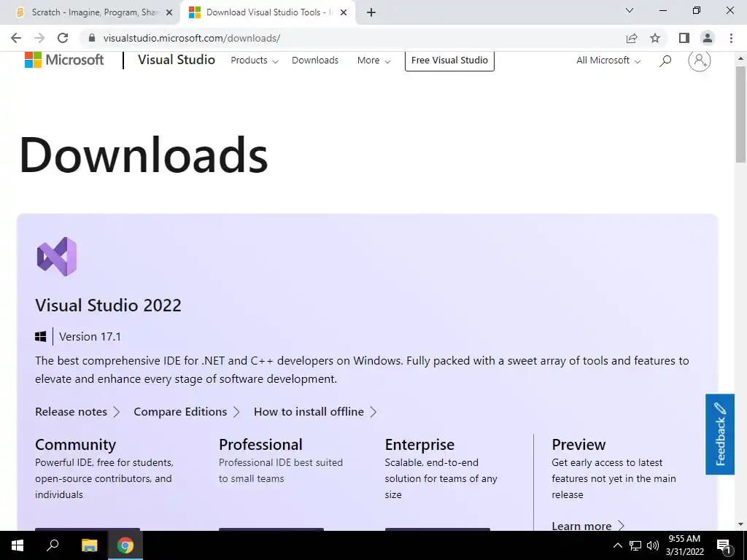Open the Chrome side panel icon
Image resolution: width=747 pixels, height=560 pixels.
click(x=684, y=38)
